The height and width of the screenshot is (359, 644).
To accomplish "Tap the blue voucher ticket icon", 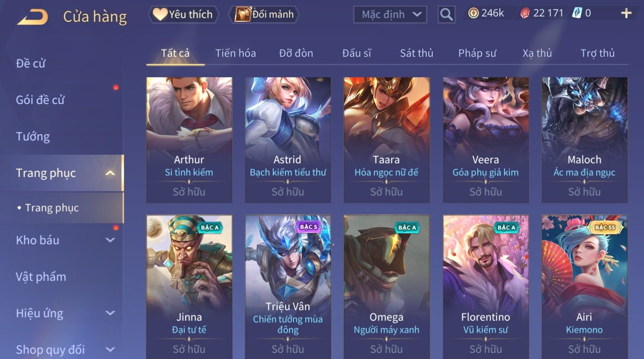I will [x=577, y=13].
